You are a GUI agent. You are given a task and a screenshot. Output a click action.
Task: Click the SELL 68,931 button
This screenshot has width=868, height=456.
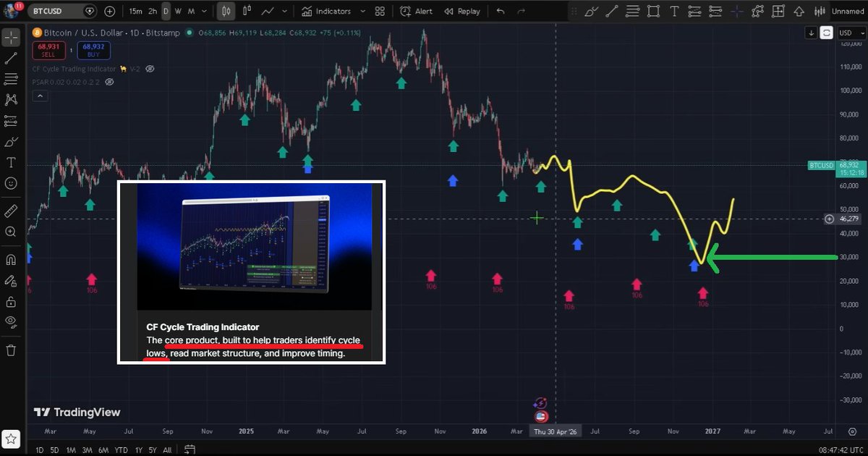pyautogui.click(x=48, y=50)
